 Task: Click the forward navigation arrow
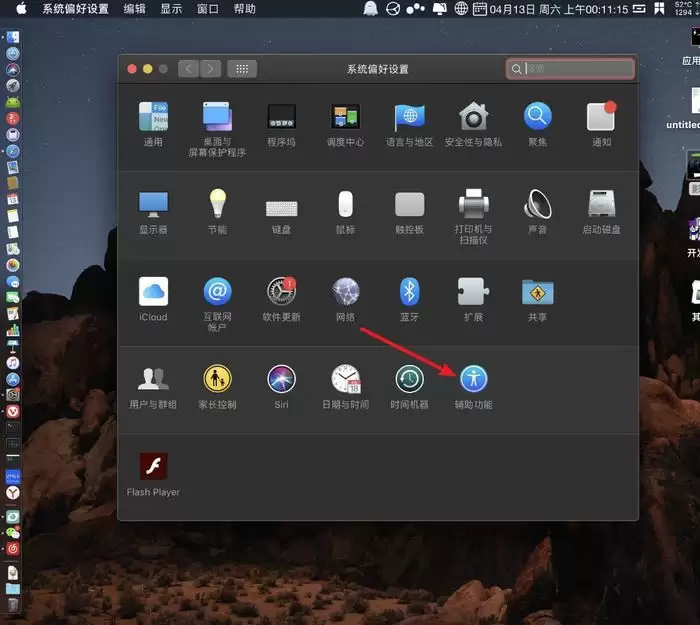(x=210, y=69)
